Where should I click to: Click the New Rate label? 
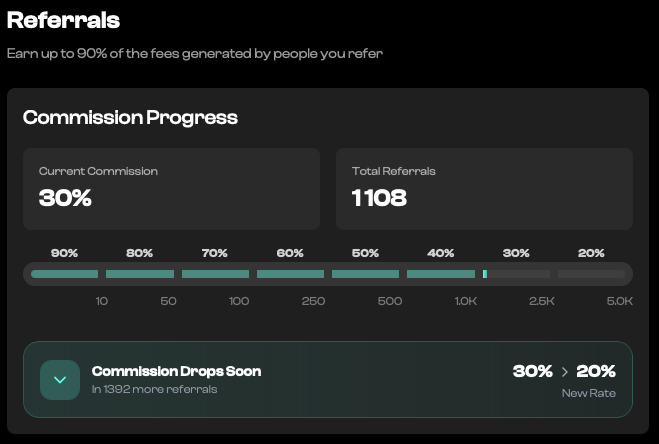(589, 393)
